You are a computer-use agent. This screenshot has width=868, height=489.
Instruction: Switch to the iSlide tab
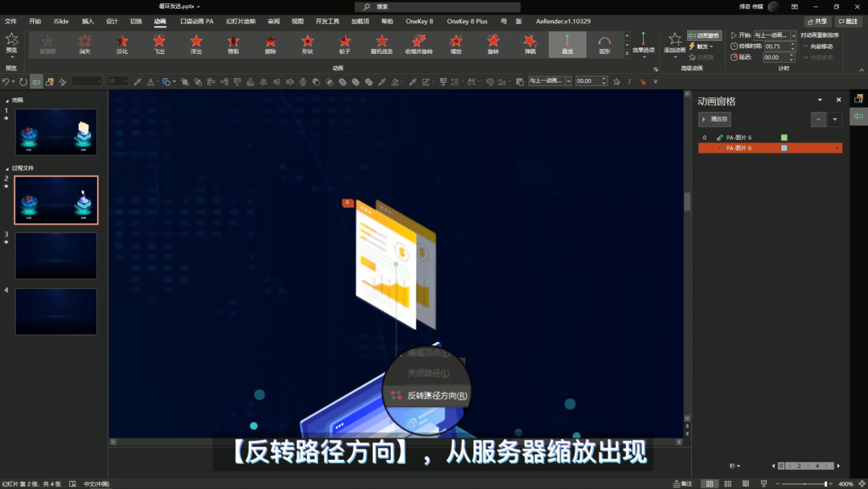[x=61, y=21]
